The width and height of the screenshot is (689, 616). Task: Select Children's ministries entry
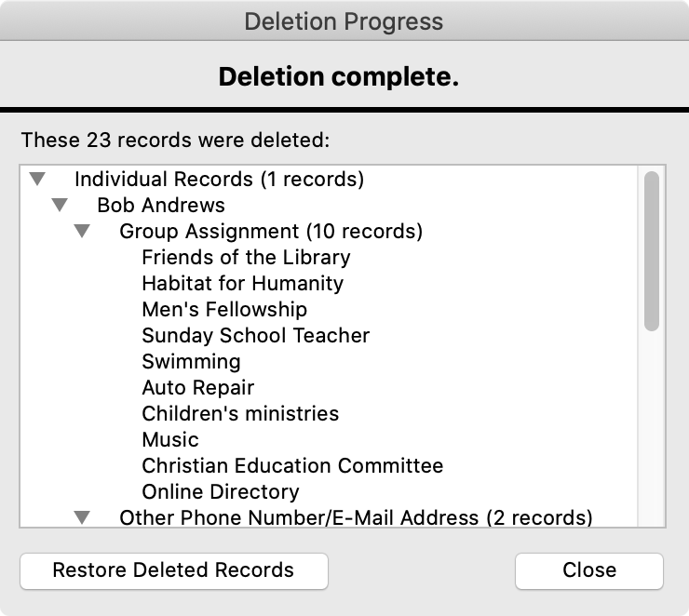240,413
